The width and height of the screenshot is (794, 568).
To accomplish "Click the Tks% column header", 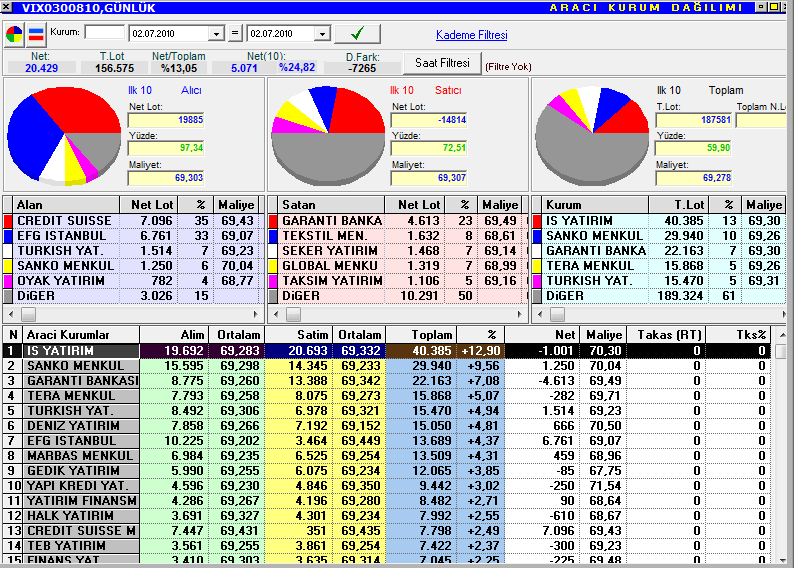I will (738, 335).
